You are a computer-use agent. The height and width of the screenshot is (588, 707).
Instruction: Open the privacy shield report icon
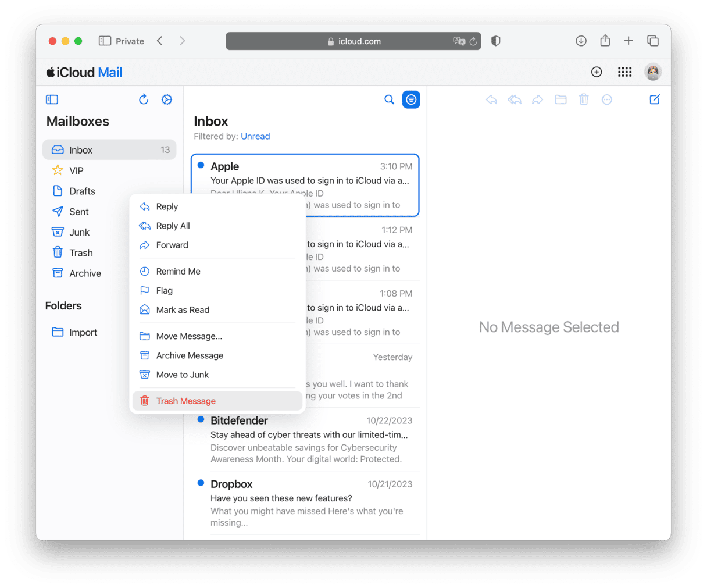click(x=496, y=41)
